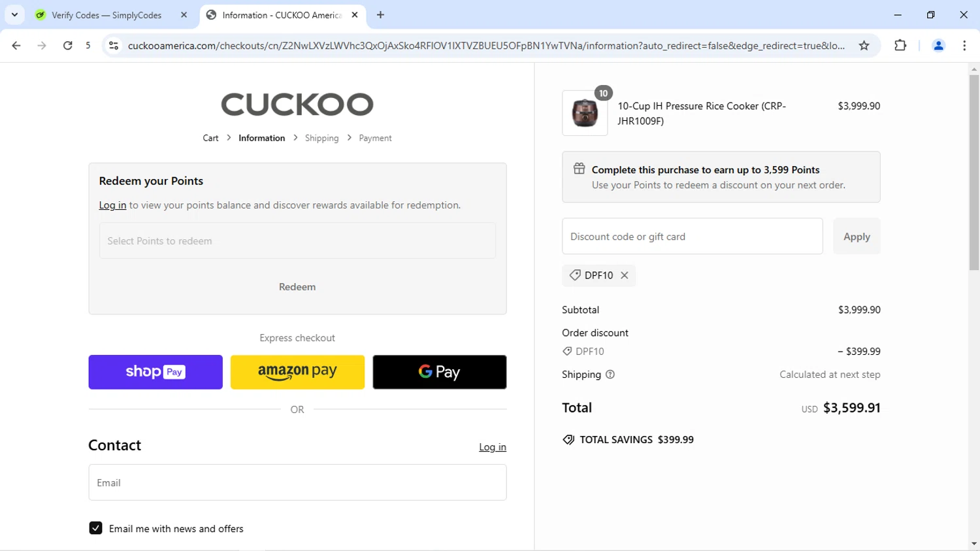The width and height of the screenshot is (980, 551).
Task: Click the Total amount $3,599.91
Action: [852, 408]
